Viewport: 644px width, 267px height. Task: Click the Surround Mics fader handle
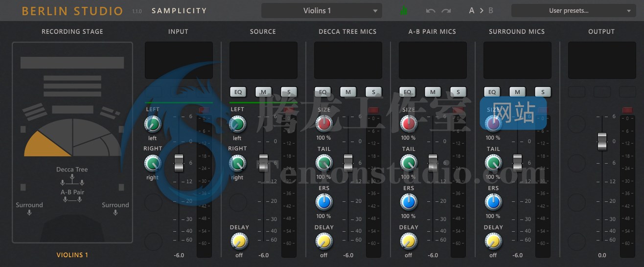[x=518, y=163]
